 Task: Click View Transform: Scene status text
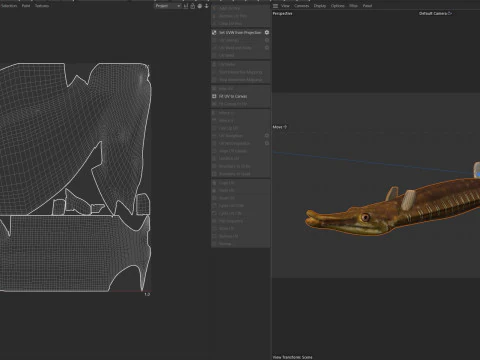click(293, 357)
